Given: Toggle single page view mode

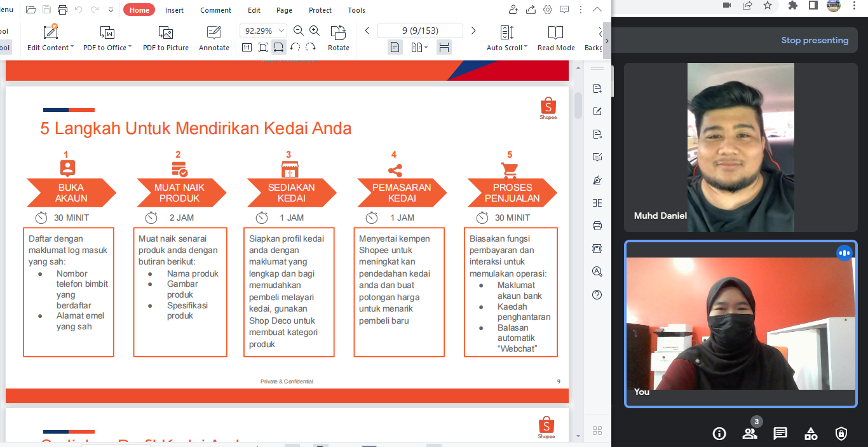Looking at the screenshot, I should (x=395, y=47).
